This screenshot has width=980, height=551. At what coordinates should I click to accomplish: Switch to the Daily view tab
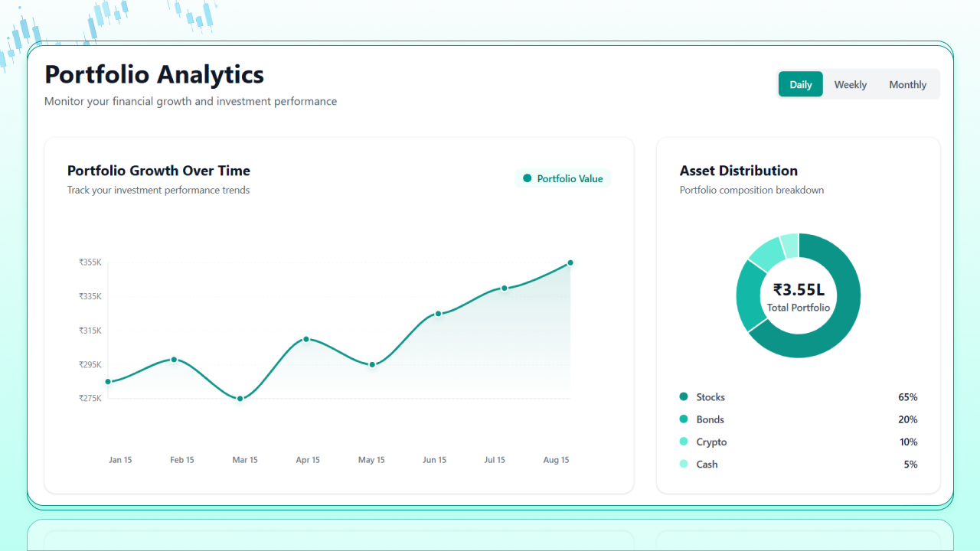[801, 84]
